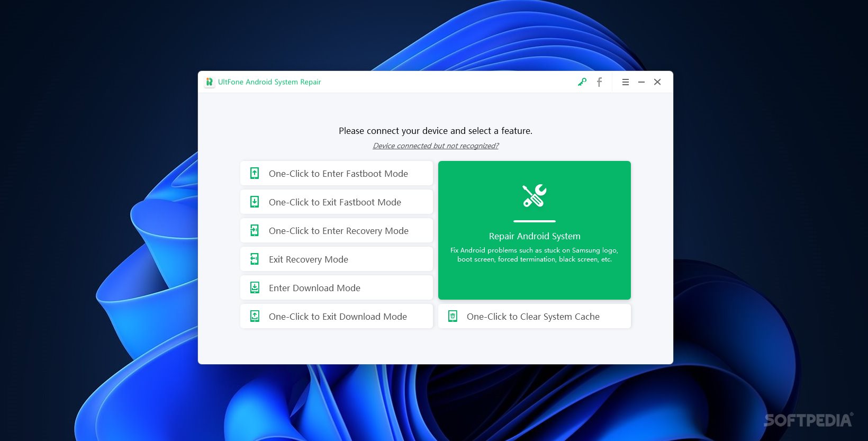Select One-Click to Enter Recovery Mode
Screen dimensions: 868x441
(337, 230)
